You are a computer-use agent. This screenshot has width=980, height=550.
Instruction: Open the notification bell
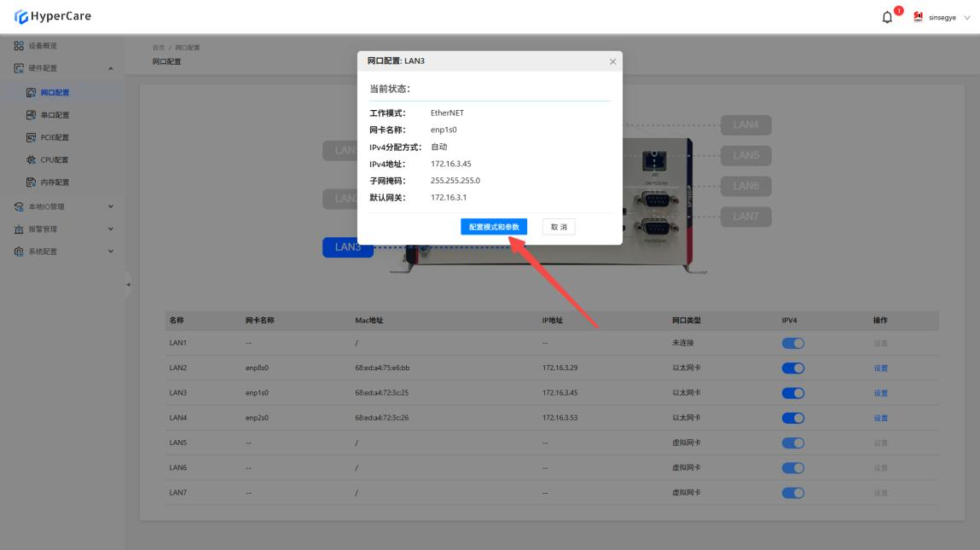coord(887,18)
